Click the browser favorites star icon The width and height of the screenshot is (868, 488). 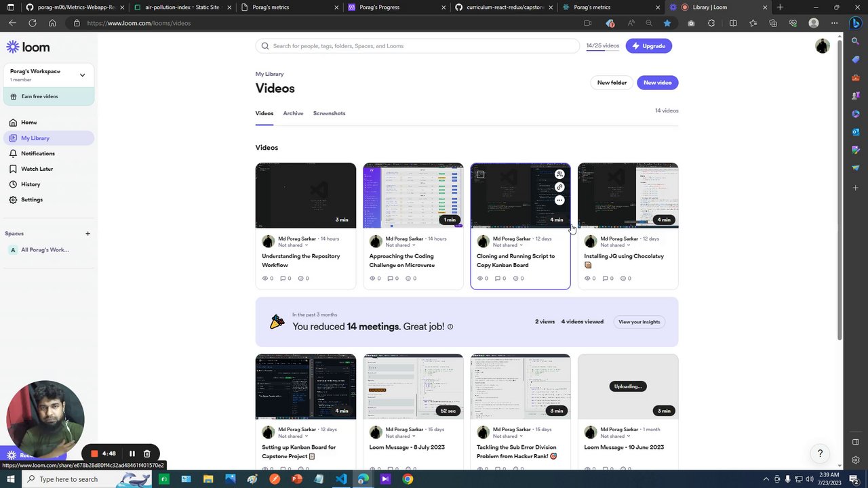pyautogui.click(x=667, y=23)
